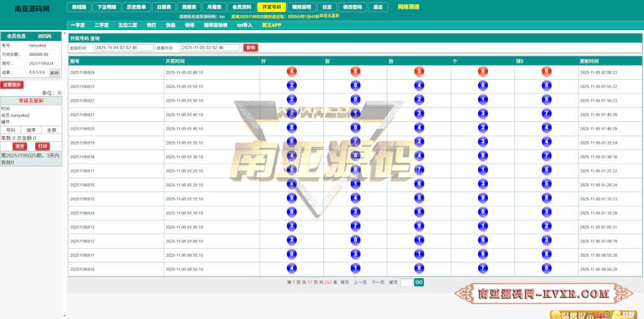Click the red ball in the 仟 column
The height and width of the screenshot is (319, 644).
click(x=292, y=72)
